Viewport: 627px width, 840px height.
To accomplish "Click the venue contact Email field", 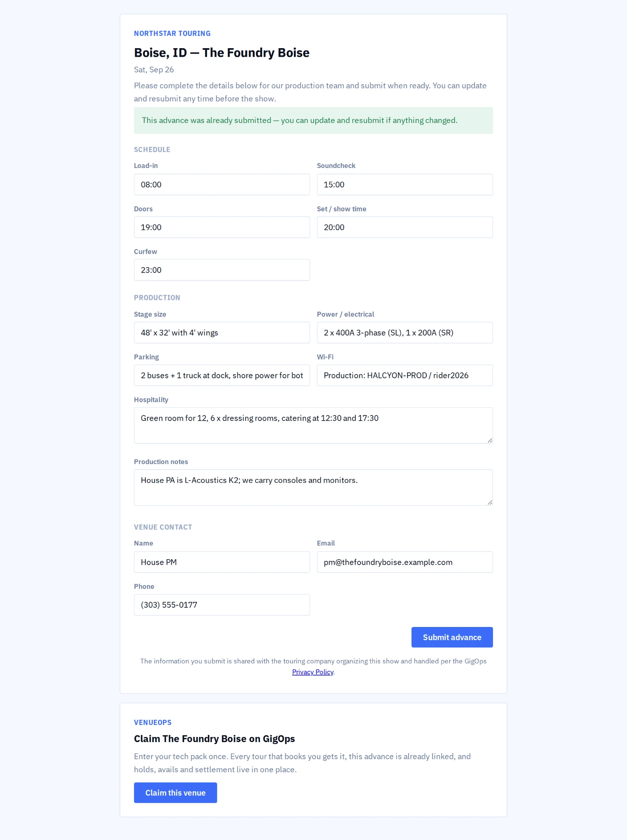I will pos(405,562).
